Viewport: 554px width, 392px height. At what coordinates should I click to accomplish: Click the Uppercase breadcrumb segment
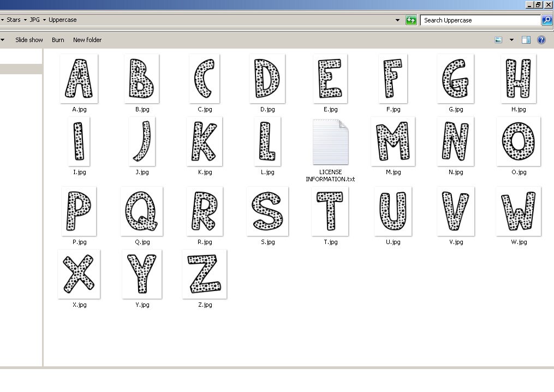pos(62,20)
